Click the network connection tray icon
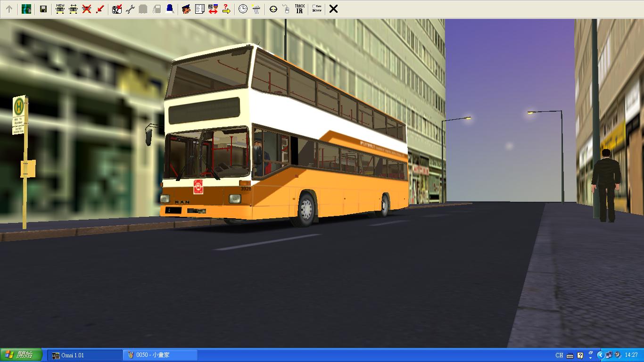Screen dimensions: 644x362 tap(609, 355)
